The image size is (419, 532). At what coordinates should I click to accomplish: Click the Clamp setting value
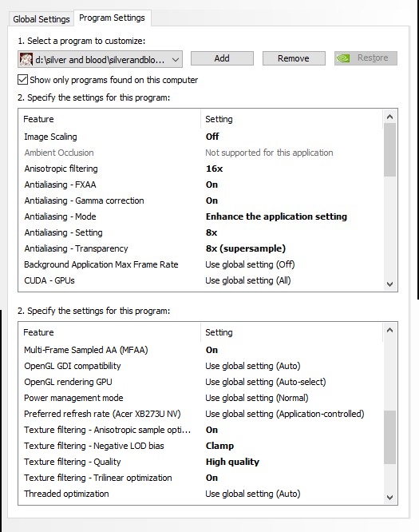point(219,446)
